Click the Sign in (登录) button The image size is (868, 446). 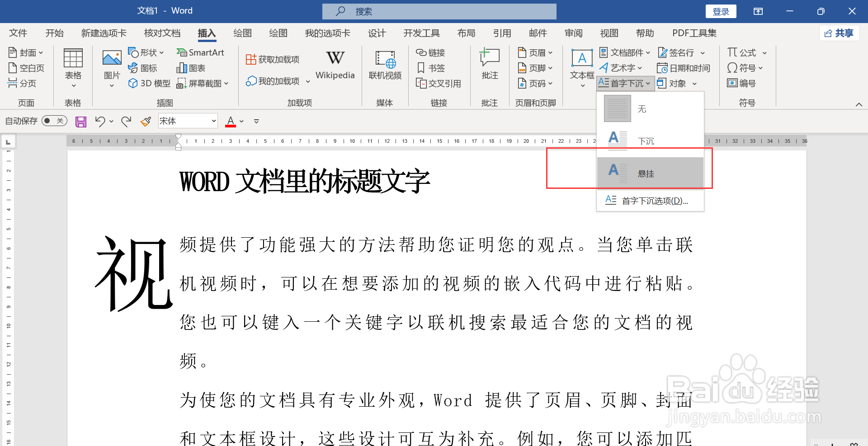721,11
